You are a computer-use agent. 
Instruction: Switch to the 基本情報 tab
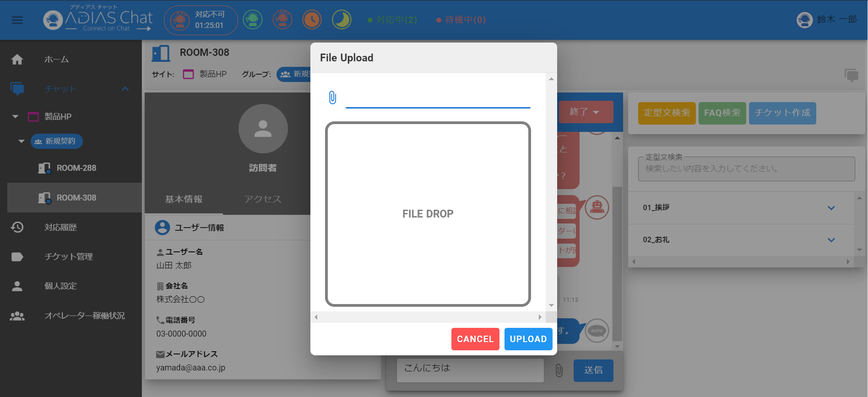point(184,199)
